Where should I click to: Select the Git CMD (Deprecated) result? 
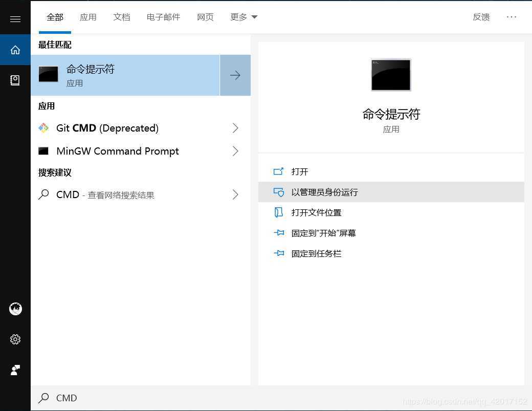[x=141, y=128]
